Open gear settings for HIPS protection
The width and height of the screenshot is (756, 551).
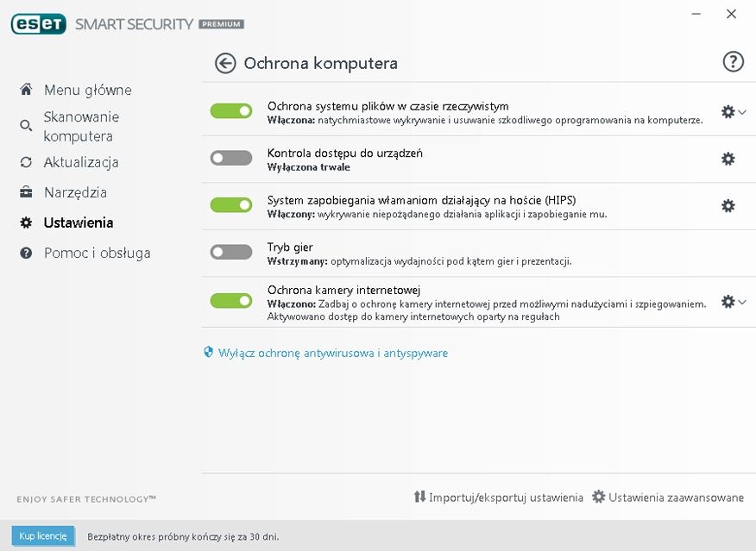(x=728, y=206)
